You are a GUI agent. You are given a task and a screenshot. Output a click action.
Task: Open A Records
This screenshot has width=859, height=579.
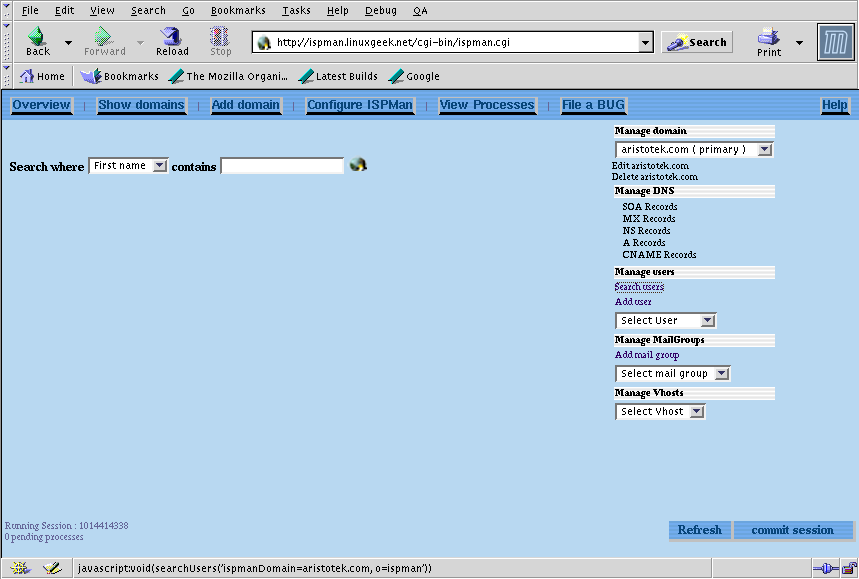tap(644, 243)
